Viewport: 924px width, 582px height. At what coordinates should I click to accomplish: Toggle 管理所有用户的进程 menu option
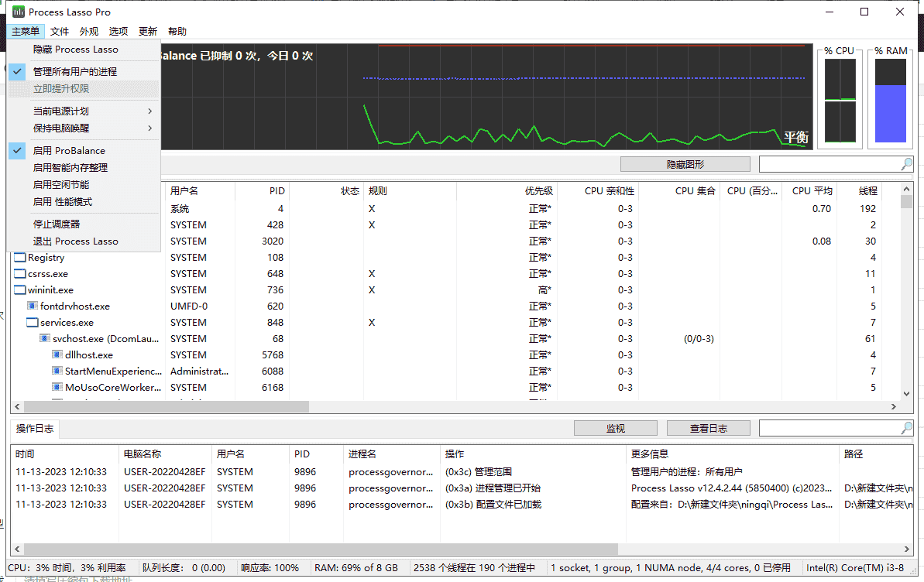click(75, 71)
